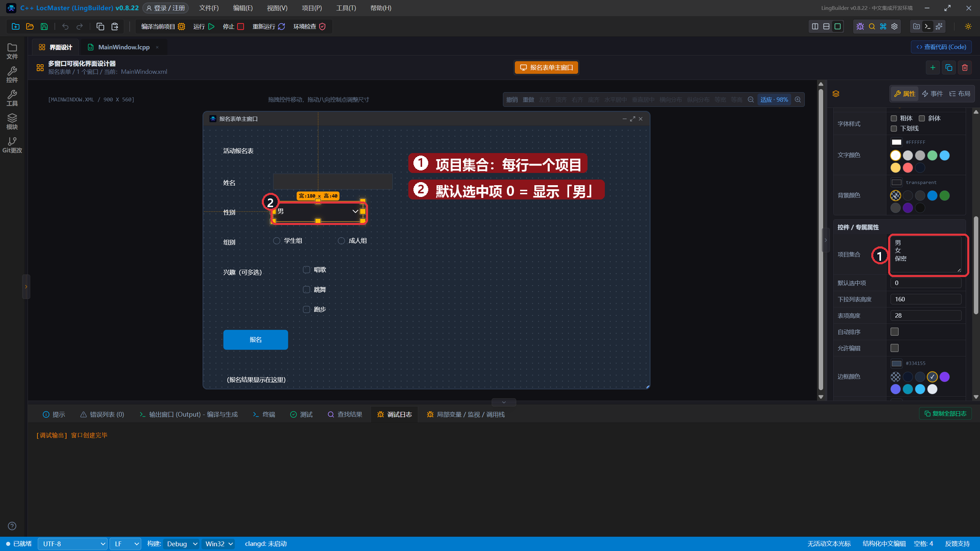Click the 编译当前项目 button
This screenshot has height=551, width=980.
(x=163, y=27)
